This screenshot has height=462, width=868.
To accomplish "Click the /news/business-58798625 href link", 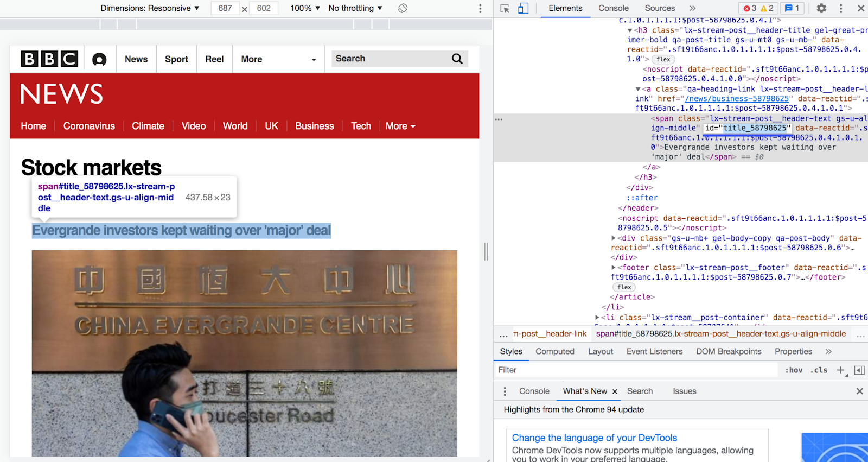I will coord(737,99).
